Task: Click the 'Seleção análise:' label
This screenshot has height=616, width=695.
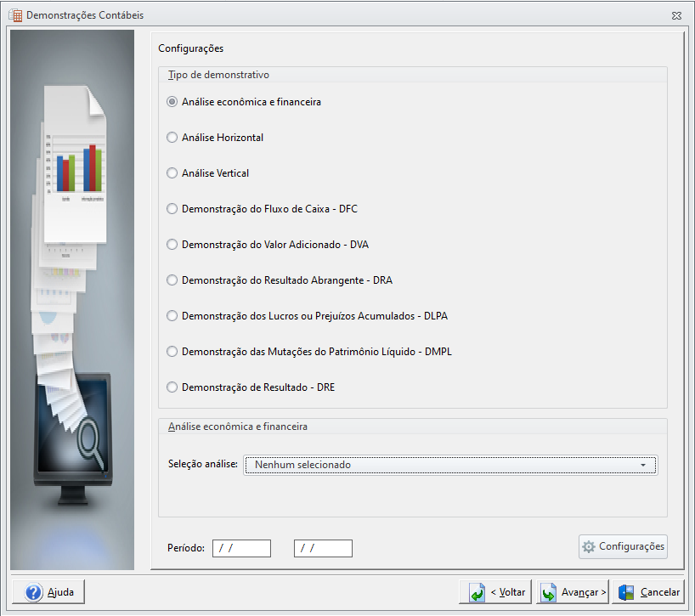Action: tap(202, 464)
